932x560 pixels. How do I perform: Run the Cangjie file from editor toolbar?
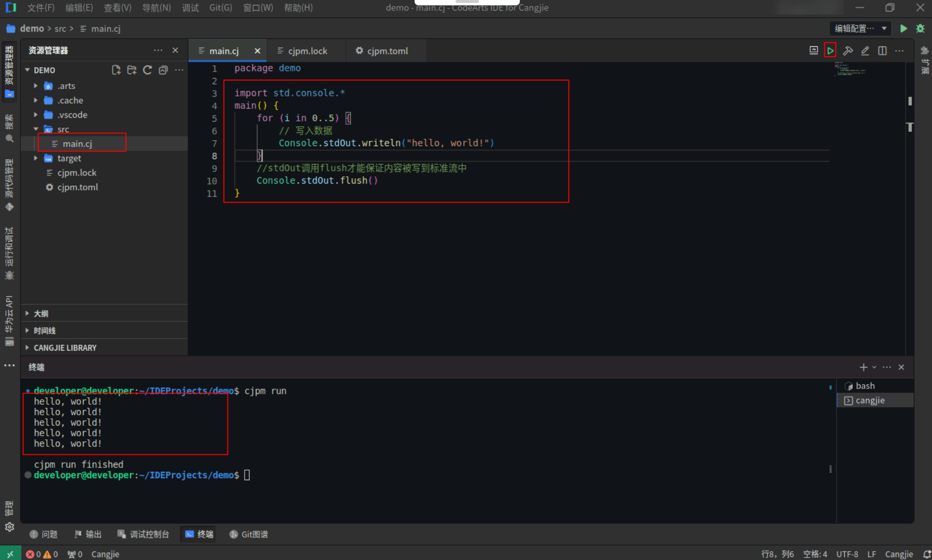(830, 51)
